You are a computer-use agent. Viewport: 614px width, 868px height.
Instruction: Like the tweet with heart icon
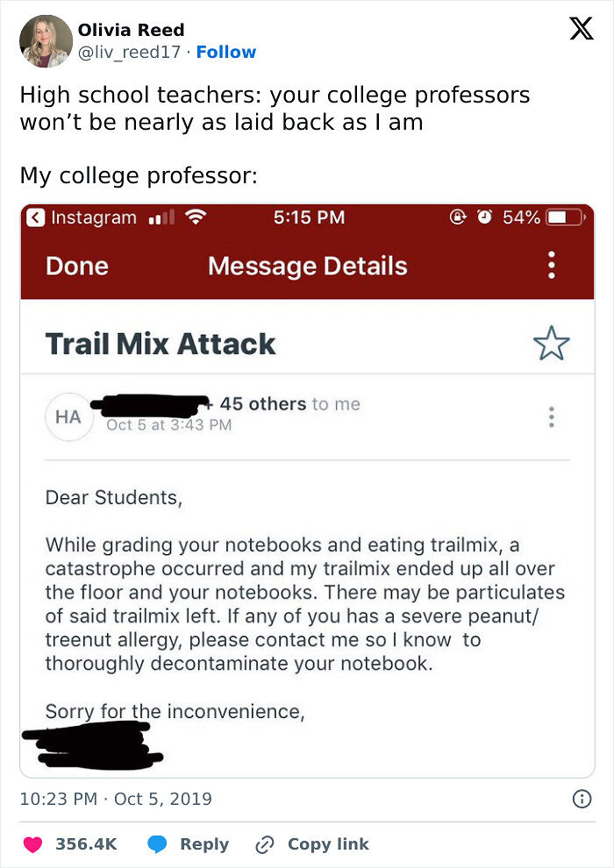[x=33, y=844]
